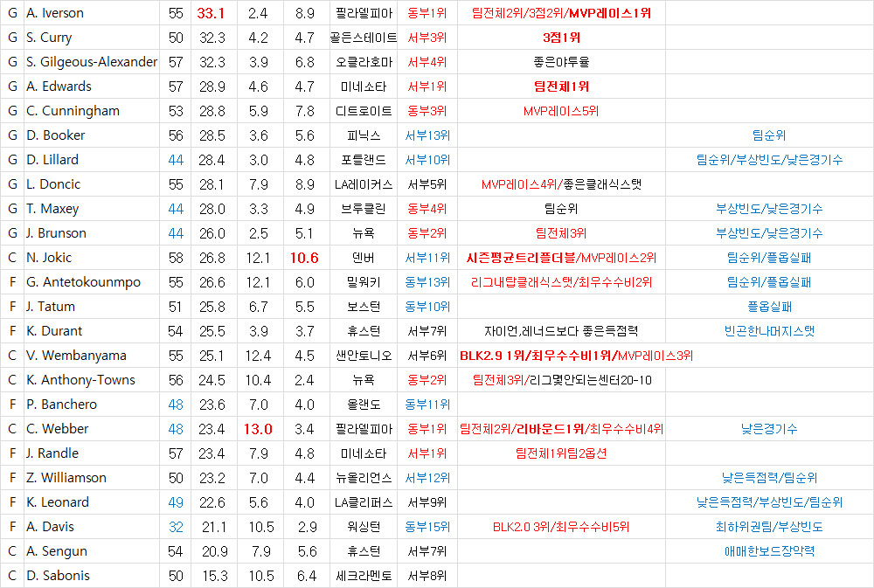Click the 오클라호마 team cell
This screenshot has width=874, height=588.
tap(364, 62)
